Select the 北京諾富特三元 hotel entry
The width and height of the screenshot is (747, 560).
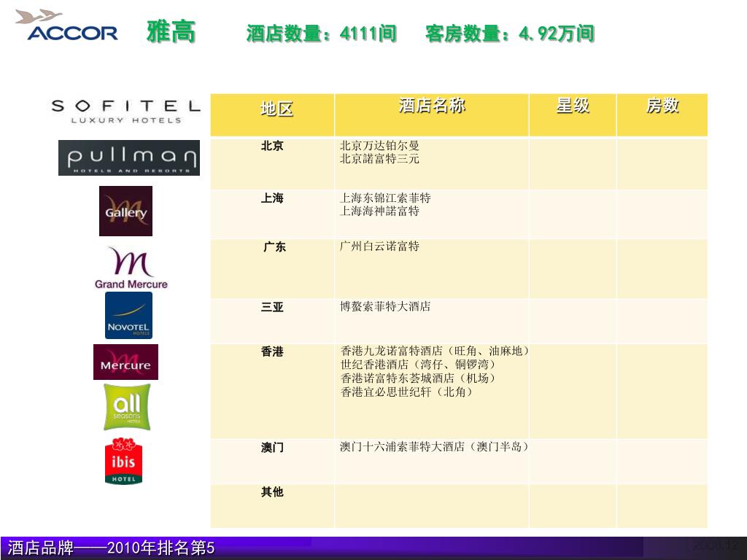pyautogui.click(x=379, y=158)
